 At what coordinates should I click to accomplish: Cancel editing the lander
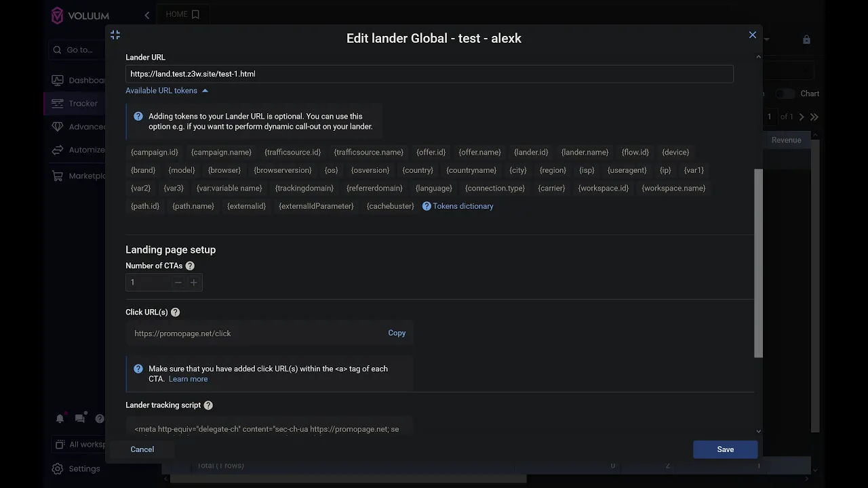tap(142, 449)
